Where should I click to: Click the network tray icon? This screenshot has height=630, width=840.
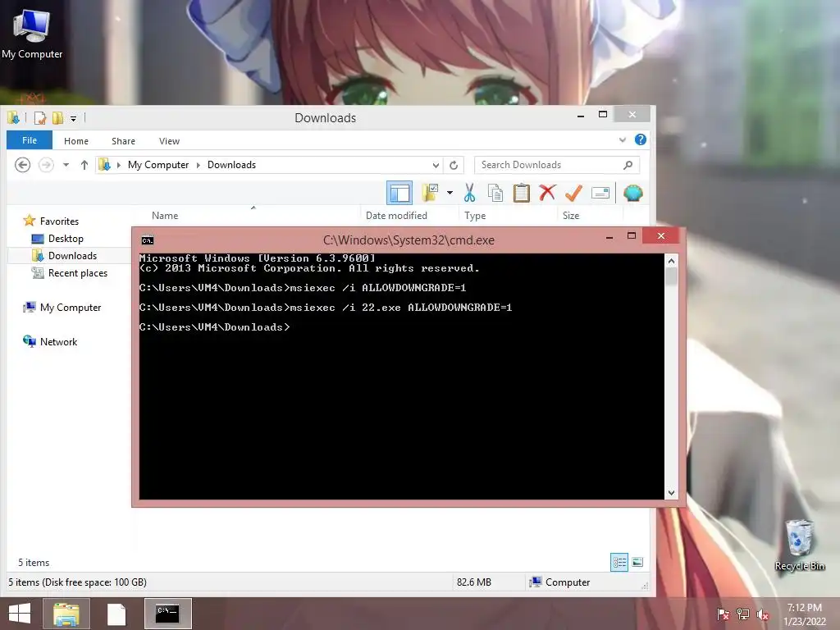[x=743, y=614]
